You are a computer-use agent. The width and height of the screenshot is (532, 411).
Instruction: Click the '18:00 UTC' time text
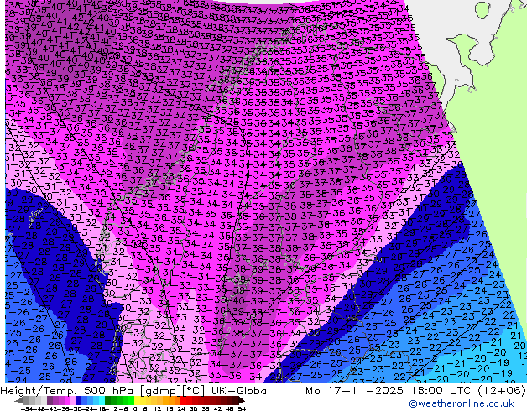click(443, 391)
